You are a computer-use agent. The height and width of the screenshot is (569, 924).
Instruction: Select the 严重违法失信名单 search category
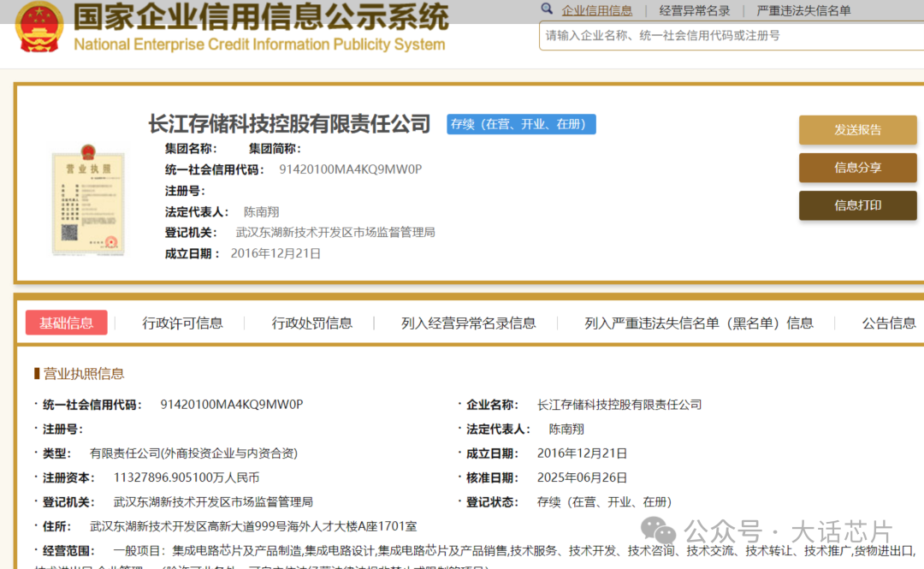pyautogui.click(x=803, y=10)
